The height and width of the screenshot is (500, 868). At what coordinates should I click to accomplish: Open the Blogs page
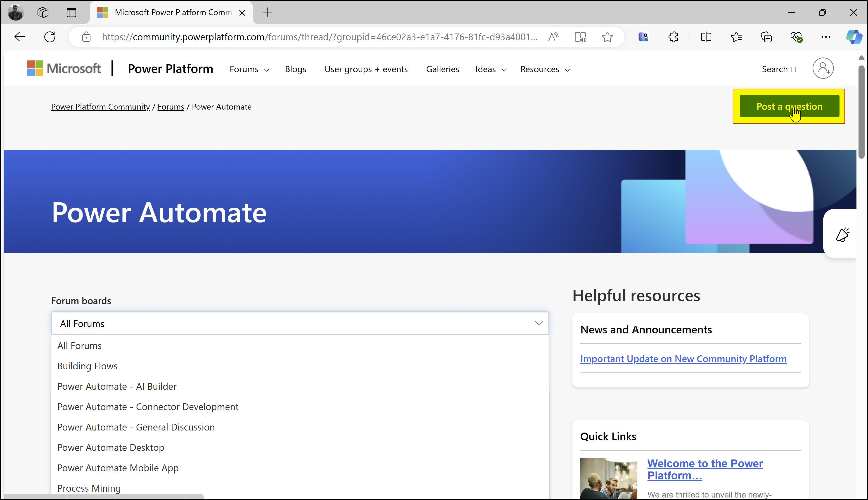295,69
